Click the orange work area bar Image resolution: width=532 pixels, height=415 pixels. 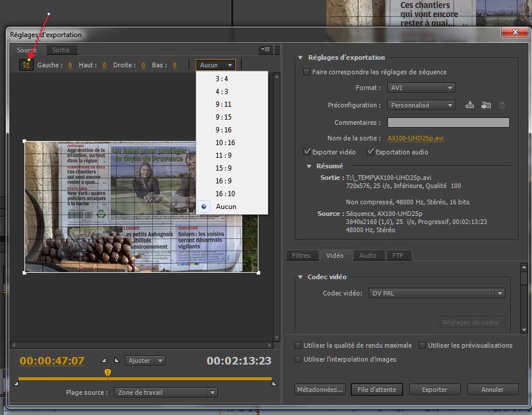[x=145, y=378]
